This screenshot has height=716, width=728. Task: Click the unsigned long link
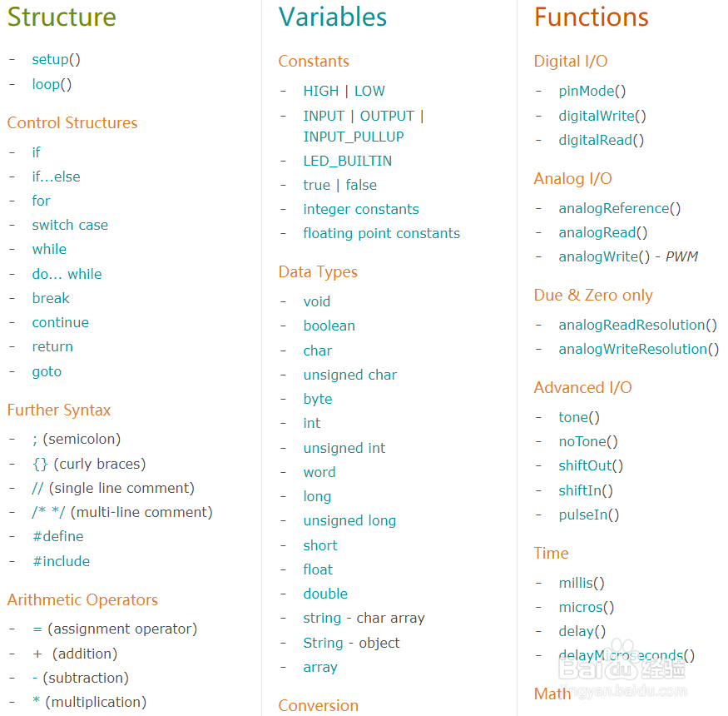349,521
